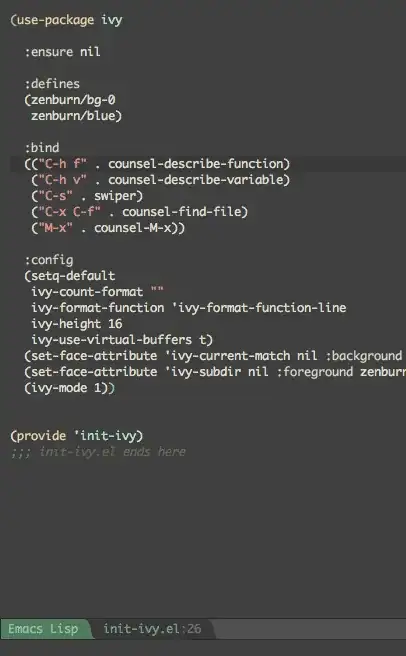Viewport: 406px width, 656px height.
Task: Click the :defines keyword
Action: coord(52,84)
